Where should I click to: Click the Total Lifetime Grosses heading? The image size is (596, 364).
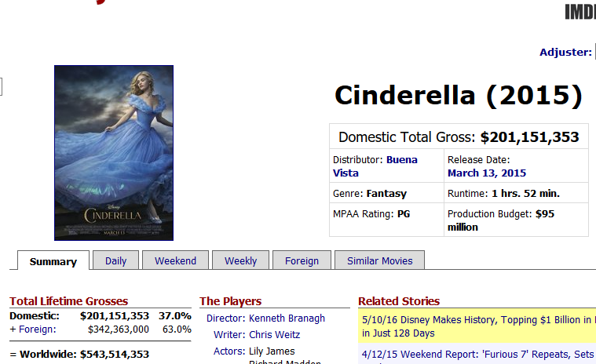point(69,301)
